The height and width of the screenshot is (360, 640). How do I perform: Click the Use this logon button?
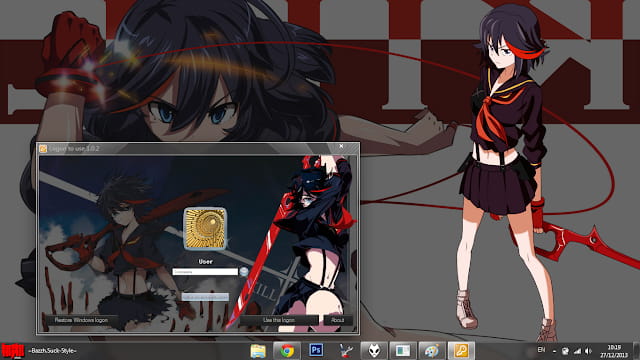(x=279, y=320)
